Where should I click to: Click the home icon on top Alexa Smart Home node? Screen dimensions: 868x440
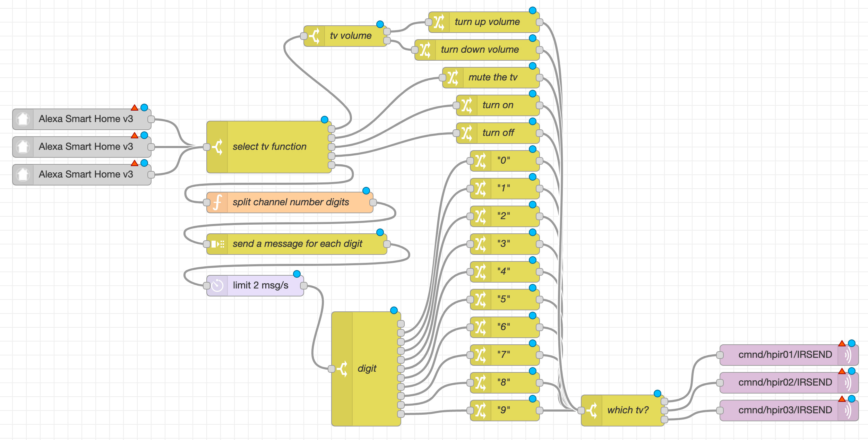click(23, 119)
